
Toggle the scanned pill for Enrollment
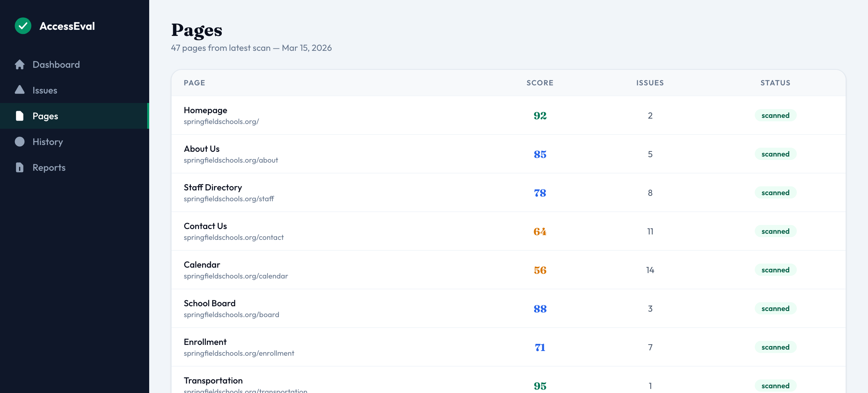tap(776, 347)
